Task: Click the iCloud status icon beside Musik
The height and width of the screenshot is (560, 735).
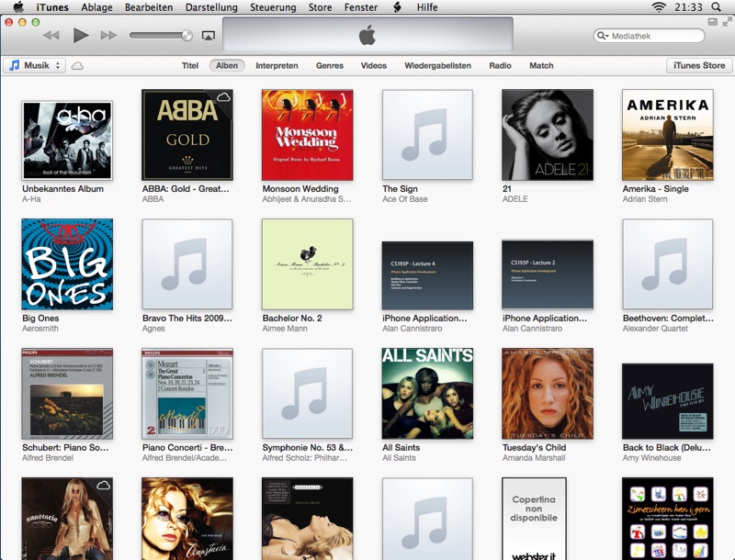Action: tap(77, 66)
